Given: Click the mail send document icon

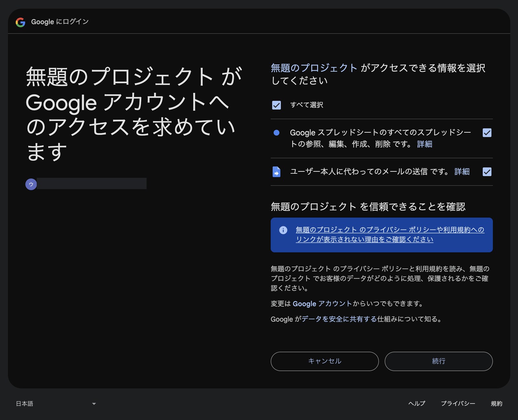Looking at the screenshot, I should click(276, 172).
